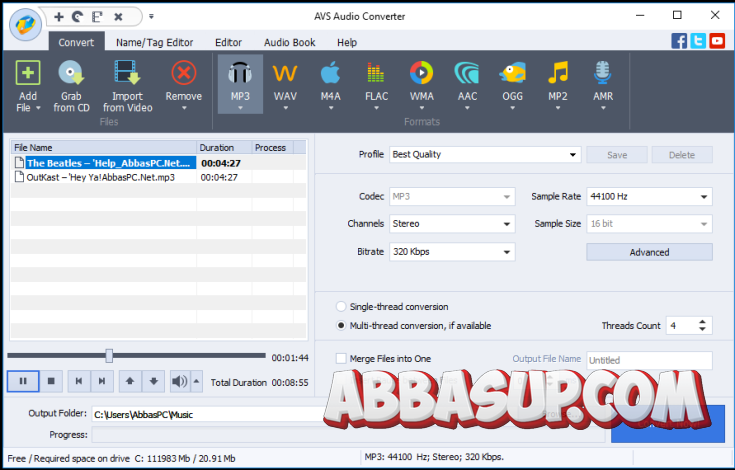The height and width of the screenshot is (470, 735).
Task: Open the YouTube link icon
Action: (x=717, y=41)
